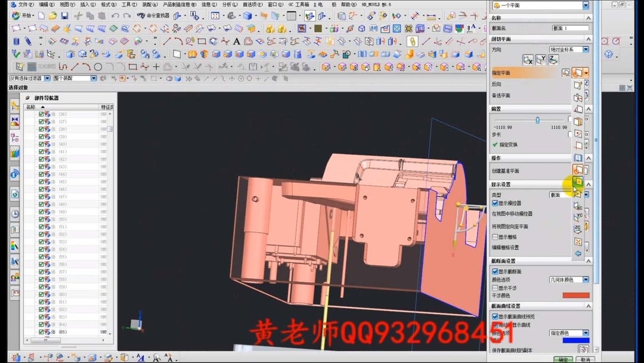This screenshot has width=644, height=363.
Task: Click the Save document toolbar icon
Action: coord(64,15)
